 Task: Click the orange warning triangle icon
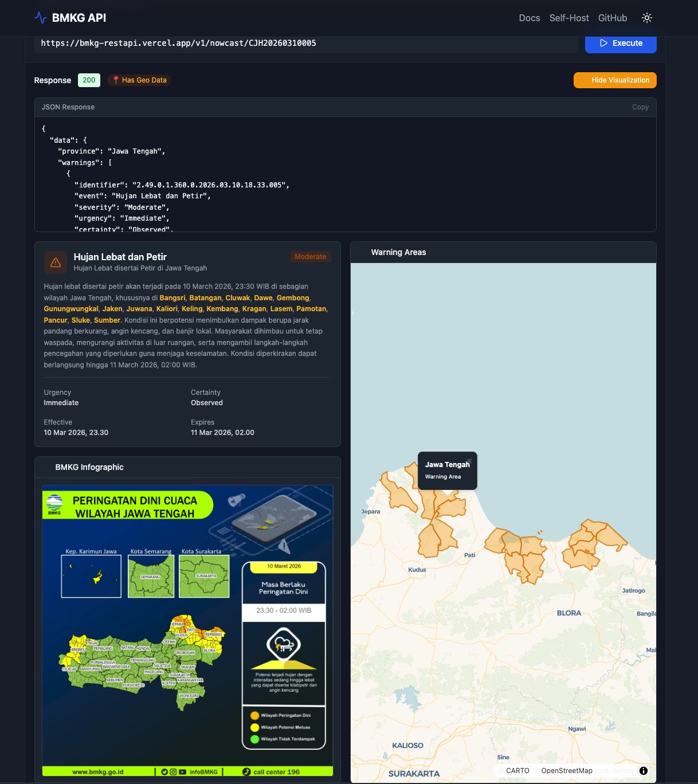[x=56, y=262]
